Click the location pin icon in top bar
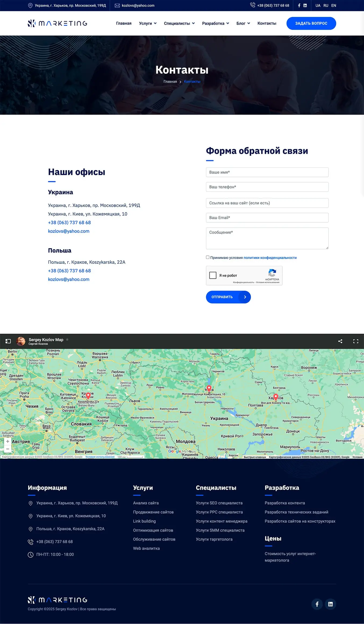This screenshot has height=624, width=364. click(x=30, y=5)
